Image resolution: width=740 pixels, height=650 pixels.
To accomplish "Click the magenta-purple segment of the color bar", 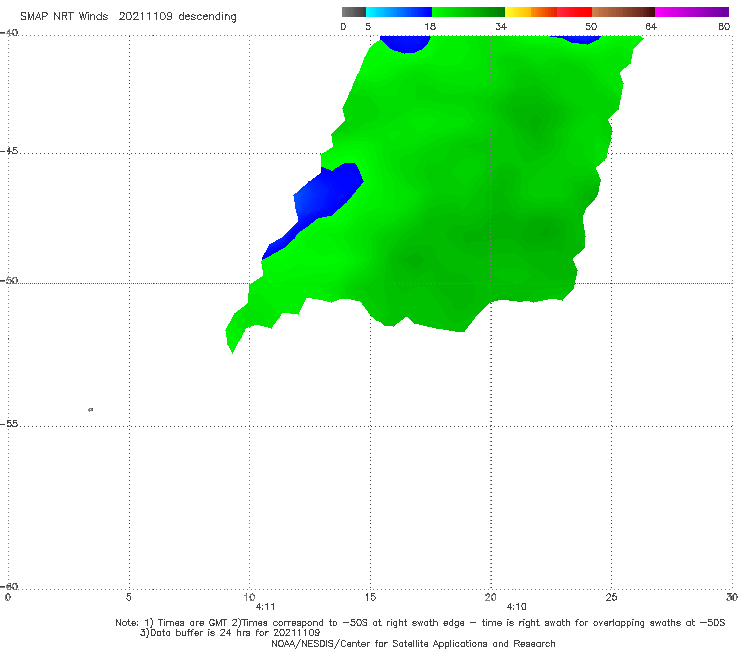I will click(x=692, y=12).
